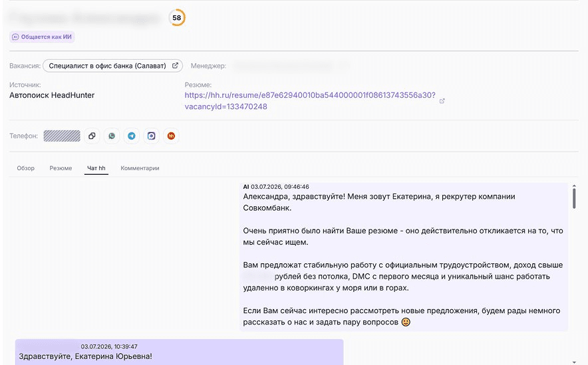Click the 'Общается как ИИ' badge

tap(42, 37)
